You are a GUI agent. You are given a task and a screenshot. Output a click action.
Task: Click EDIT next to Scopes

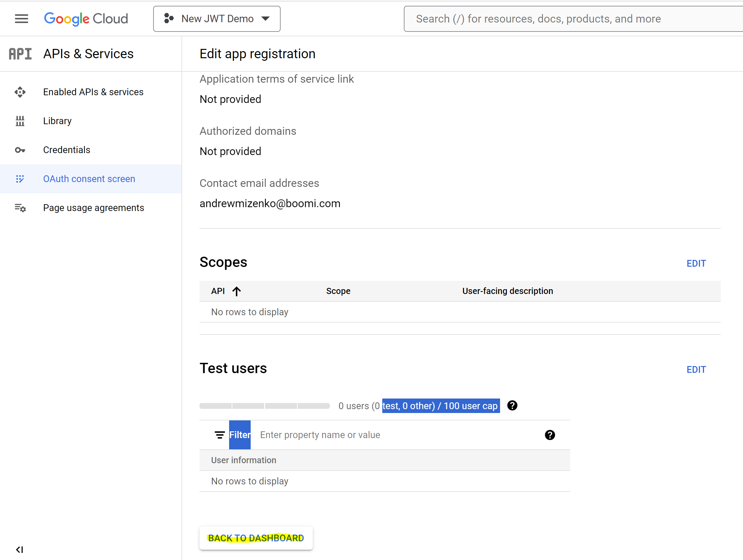tap(696, 263)
